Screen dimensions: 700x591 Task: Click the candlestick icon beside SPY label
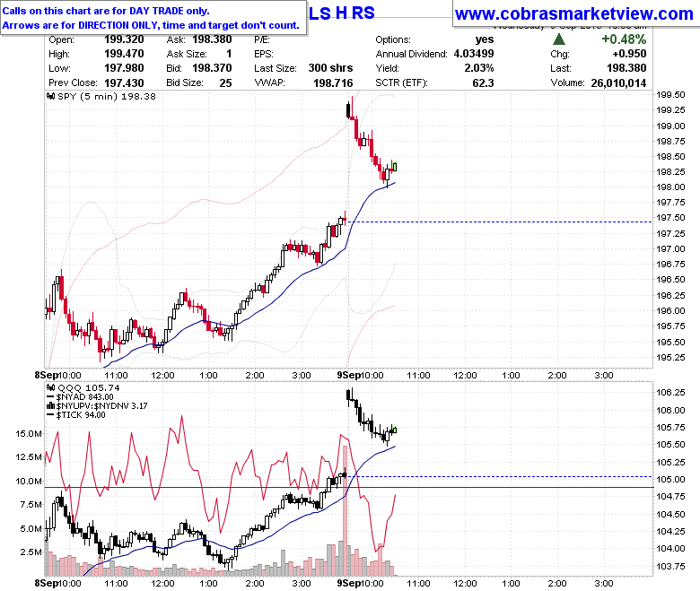(x=51, y=96)
